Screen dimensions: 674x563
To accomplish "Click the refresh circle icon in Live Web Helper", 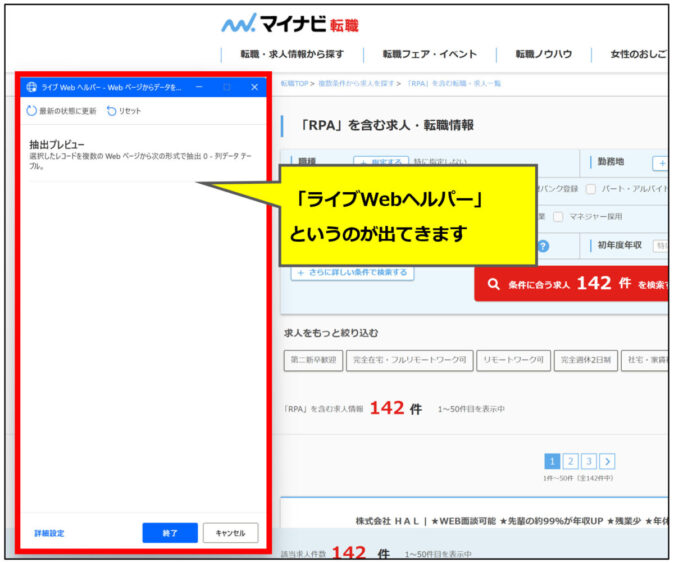I will (x=31, y=111).
